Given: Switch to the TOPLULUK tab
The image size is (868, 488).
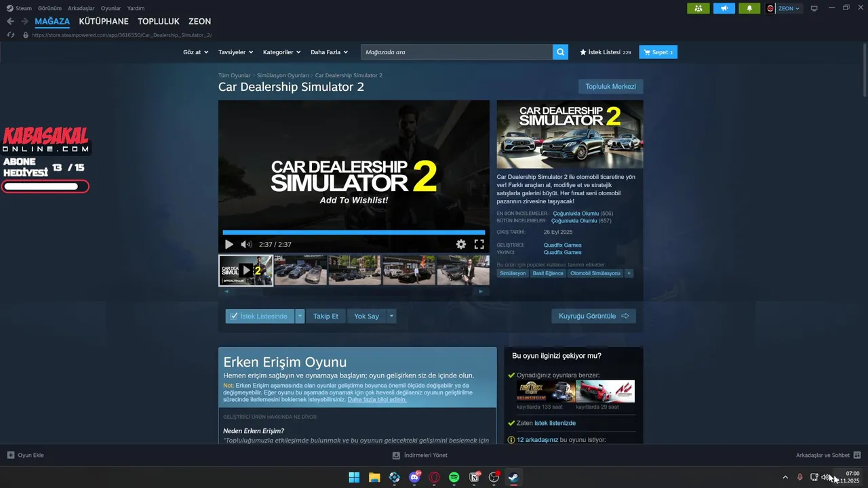Looking at the screenshot, I should (x=159, y=22).
